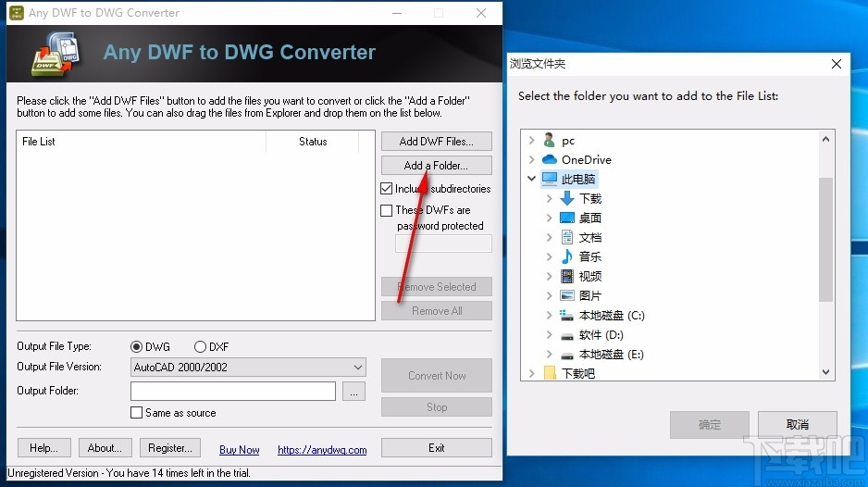Click the 音乐 music note icon

tap(567, 256)
